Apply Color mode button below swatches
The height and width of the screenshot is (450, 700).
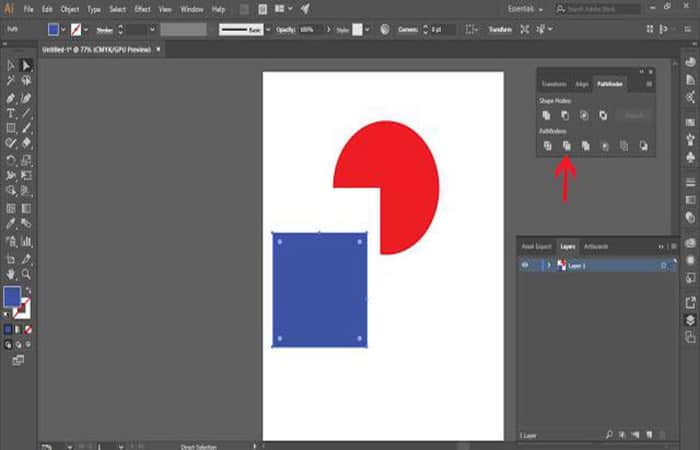[x=8, y=329]
